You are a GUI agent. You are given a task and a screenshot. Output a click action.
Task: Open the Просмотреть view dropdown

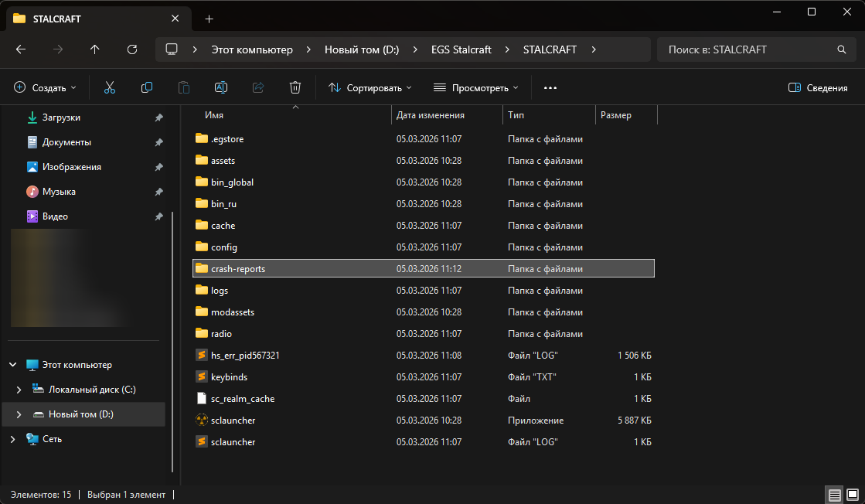click(x=475, y=88)
